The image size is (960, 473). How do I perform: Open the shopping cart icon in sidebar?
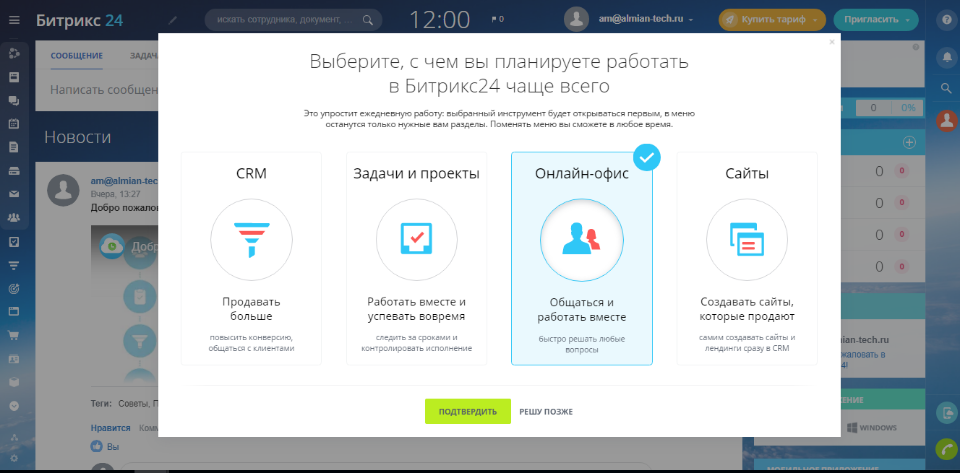[14, 335]
